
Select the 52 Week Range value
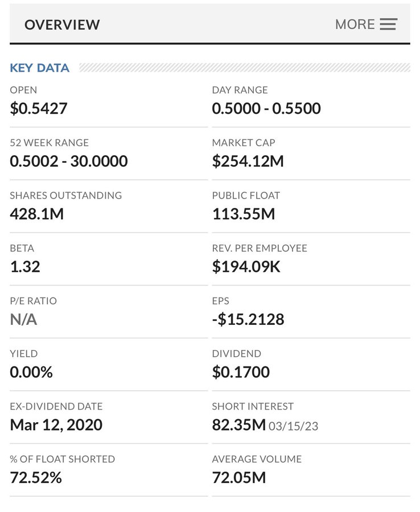click(69, 161)
